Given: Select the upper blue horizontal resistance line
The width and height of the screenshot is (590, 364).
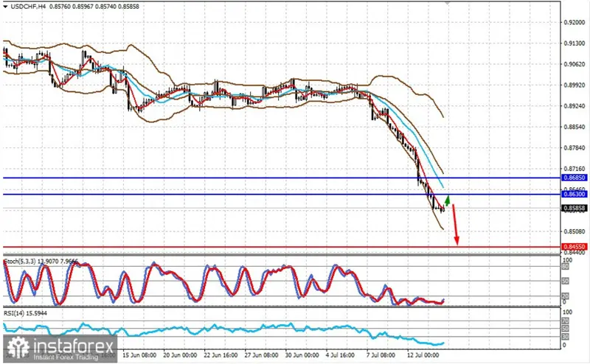Looking at the screenshot, I should coord(221,178).
